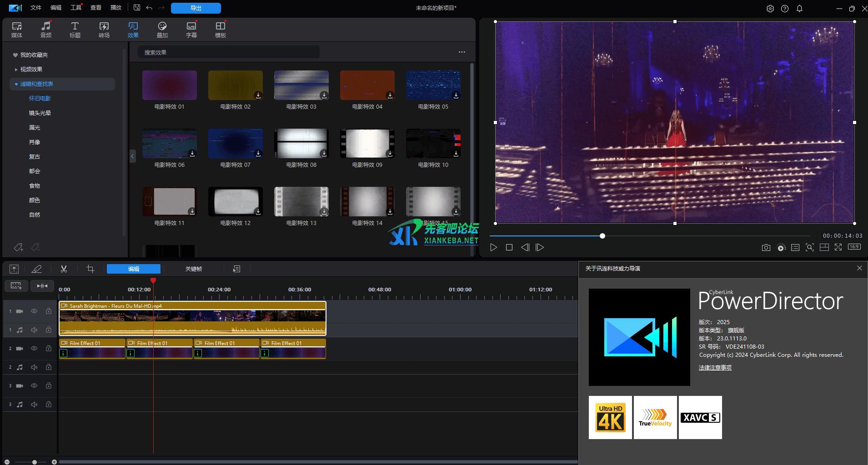Click the blue 导出 export button
This screenshot has width=868, height=465.
coord(196,8)
